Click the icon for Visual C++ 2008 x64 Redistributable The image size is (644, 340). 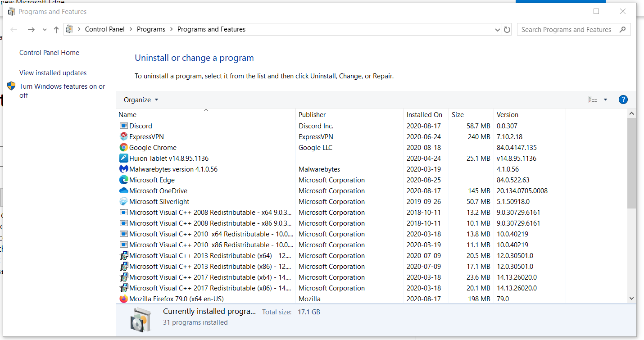(x=124, y=213)
